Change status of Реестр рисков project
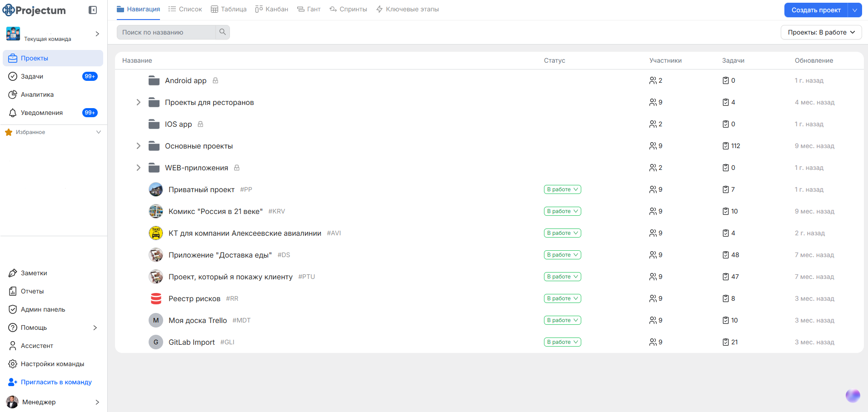This screenshot has height=412, width=868. pyautogui.click(x=562, y=298)
